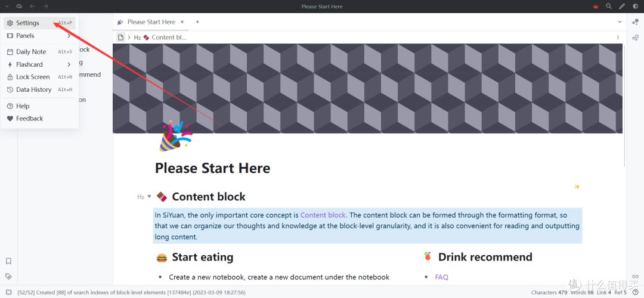The height and width of the screenshot is (298, 644).
Task: Click the H2 block icon near Content block
Action: [141, 197]
